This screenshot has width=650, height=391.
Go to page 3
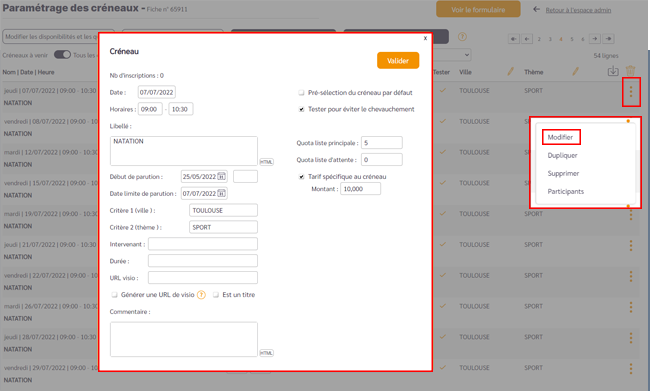550,39
